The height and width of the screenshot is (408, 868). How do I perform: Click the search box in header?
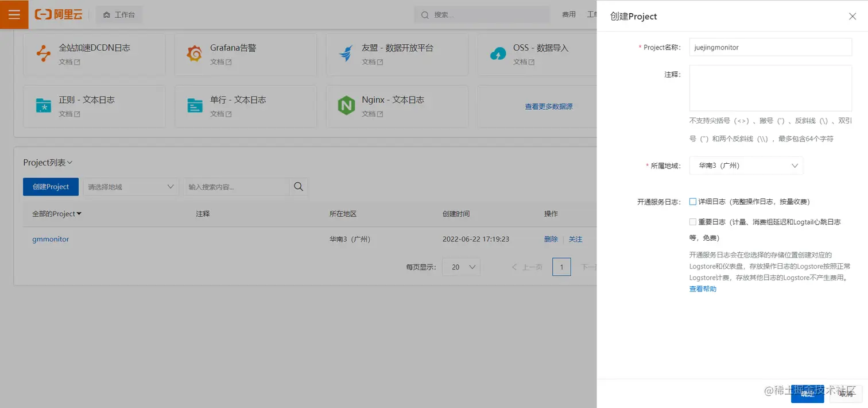pyautogui.click(x=482, y=15)
